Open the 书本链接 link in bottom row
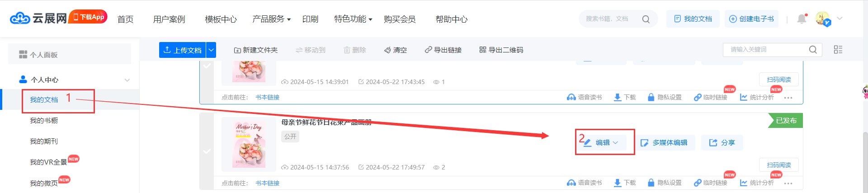This screenshot has height=193, width=868. click(x=267, y=183)
